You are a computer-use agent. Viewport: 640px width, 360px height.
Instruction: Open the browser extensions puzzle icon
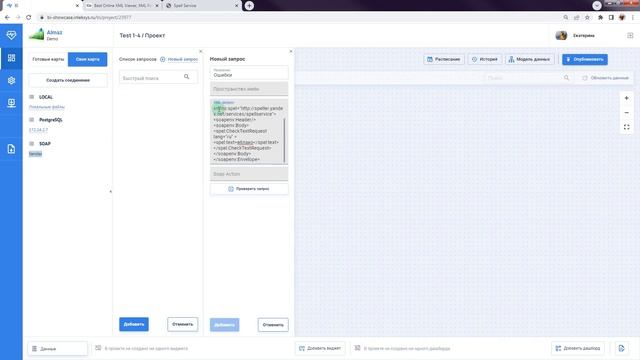click(x=600, y=18)
